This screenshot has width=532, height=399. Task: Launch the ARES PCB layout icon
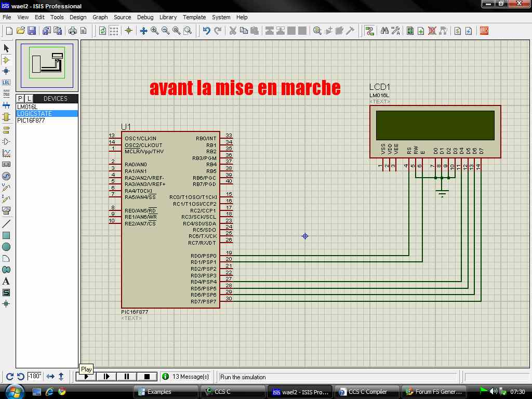484,31
